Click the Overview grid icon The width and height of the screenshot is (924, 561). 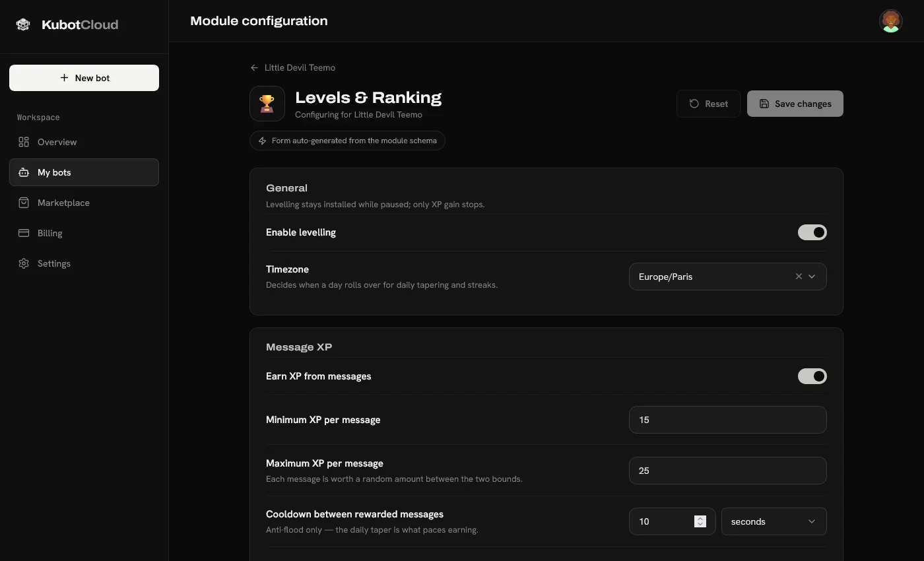[24, 142]
